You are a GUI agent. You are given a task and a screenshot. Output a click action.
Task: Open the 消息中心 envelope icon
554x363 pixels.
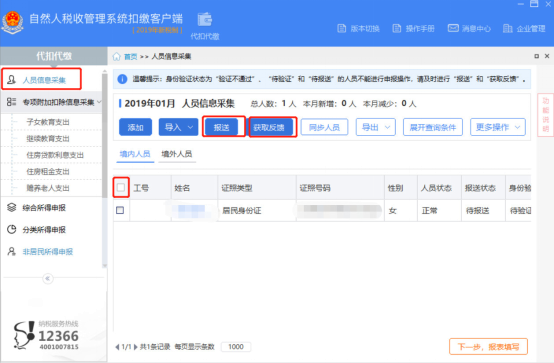pyautogui.click(x=453, y=28)
